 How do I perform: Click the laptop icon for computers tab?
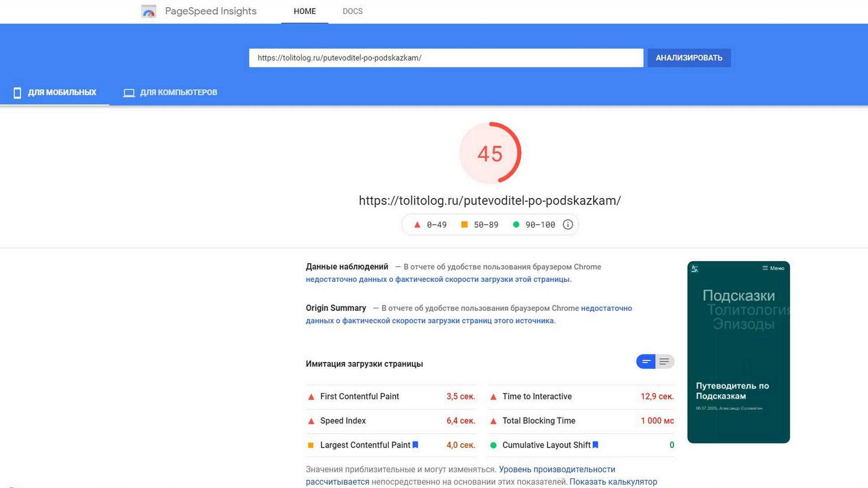129,93
